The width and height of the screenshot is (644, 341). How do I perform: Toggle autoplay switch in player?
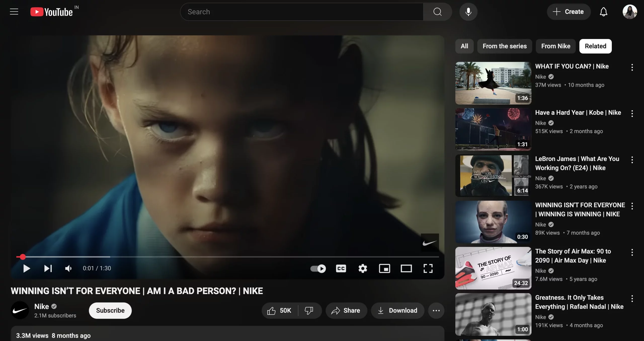coord(318,269)
